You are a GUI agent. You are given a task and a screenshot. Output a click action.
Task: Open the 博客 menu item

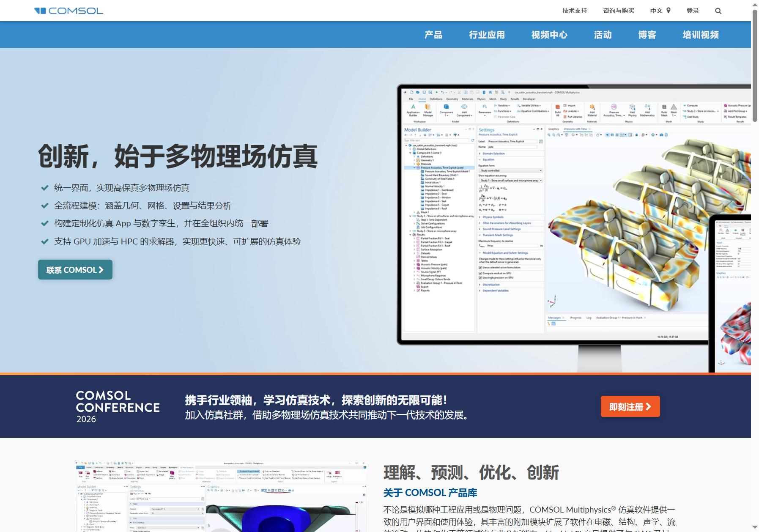tap(647, 35)
